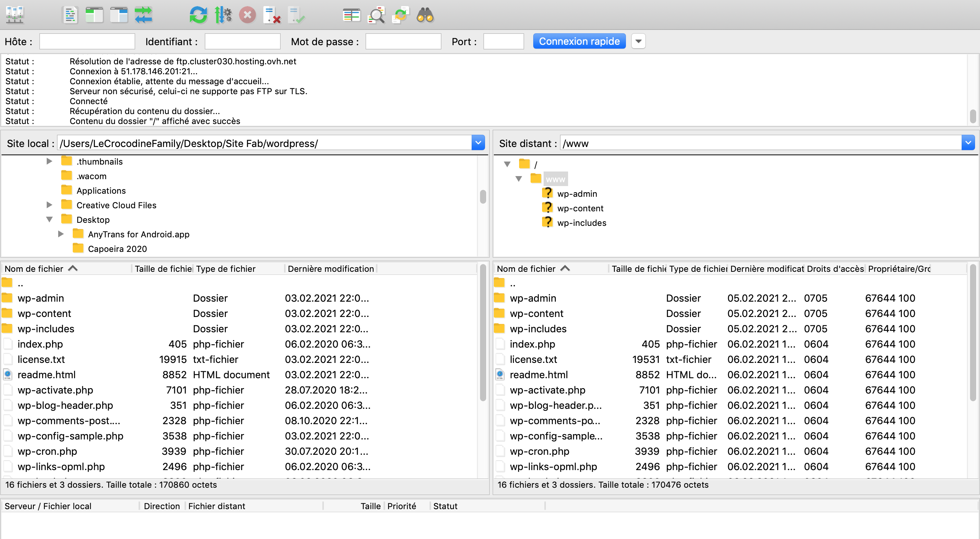This screenshot has width=980, height=539.
Task: Click the binoculars file search icon
Action: [425, 15]
